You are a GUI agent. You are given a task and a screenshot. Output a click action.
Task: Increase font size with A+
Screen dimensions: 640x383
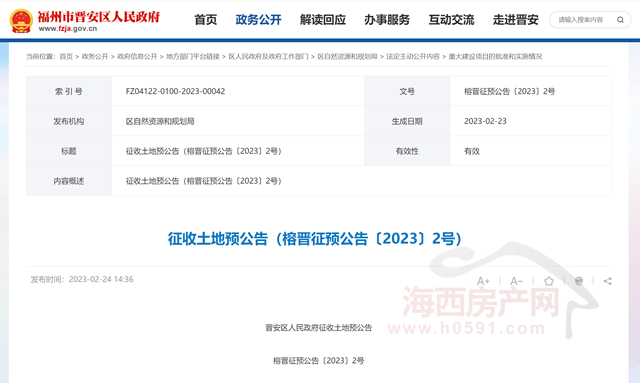(x=483, y=281)
